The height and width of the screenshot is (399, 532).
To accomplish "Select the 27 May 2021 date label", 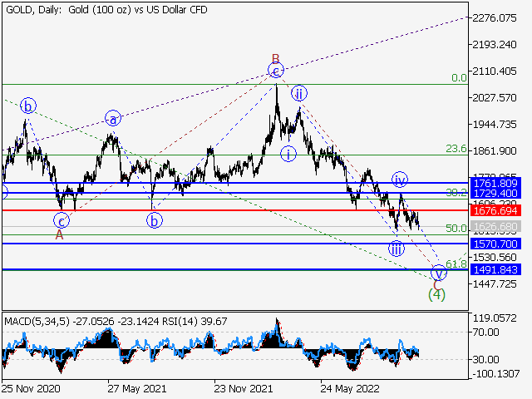I will click(137, 388).
